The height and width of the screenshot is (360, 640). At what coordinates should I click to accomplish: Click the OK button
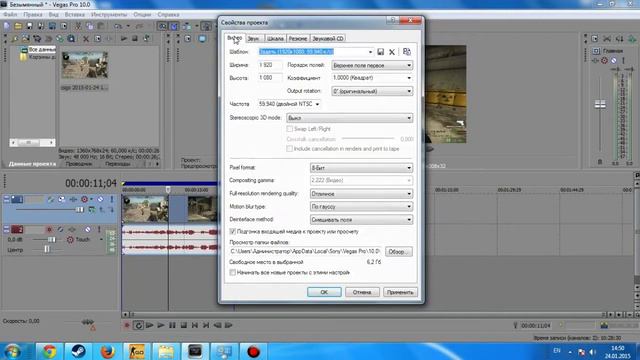(324, 292)
